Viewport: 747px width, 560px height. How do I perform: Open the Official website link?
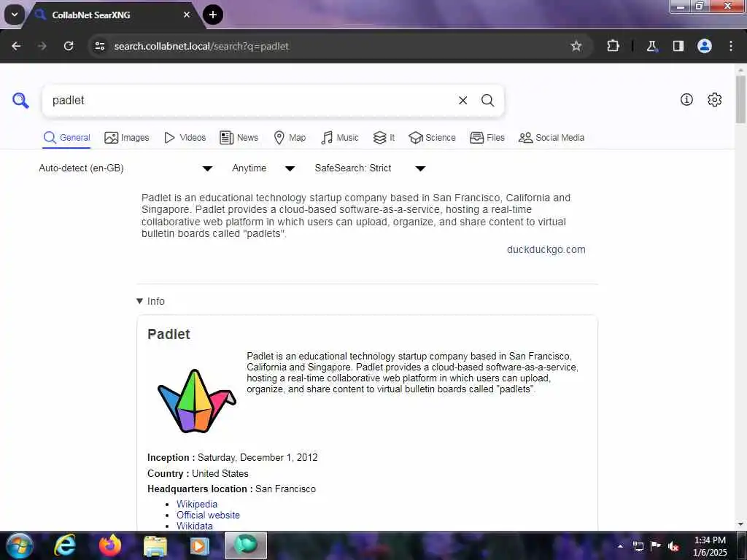208,515
